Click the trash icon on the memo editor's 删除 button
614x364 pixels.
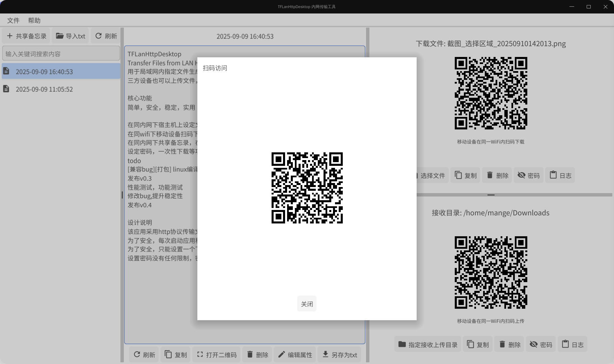pyautogui.click(x=250, y=354)
